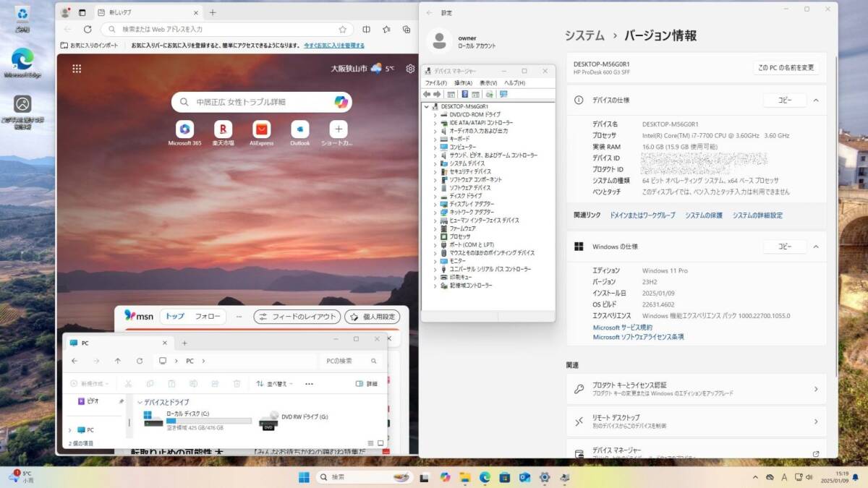The width and height of the screenshot is (868, 488).
Task: Open システムの詳細設定 link
Action: click(757, 215)
